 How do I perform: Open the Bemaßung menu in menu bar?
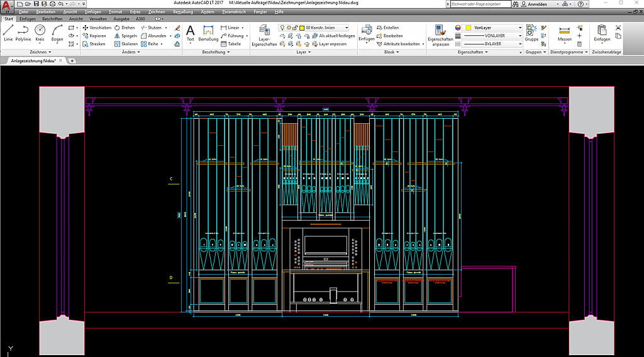point(183,12)
